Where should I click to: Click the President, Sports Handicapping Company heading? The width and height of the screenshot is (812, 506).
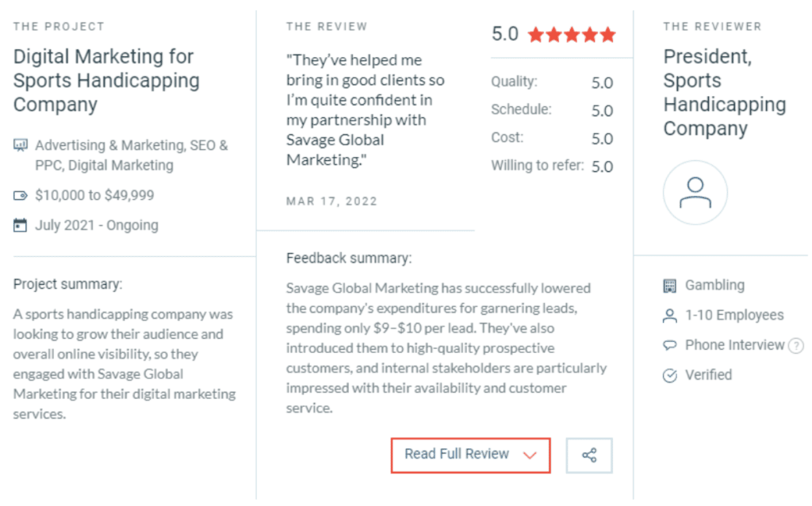click(725, 92)
